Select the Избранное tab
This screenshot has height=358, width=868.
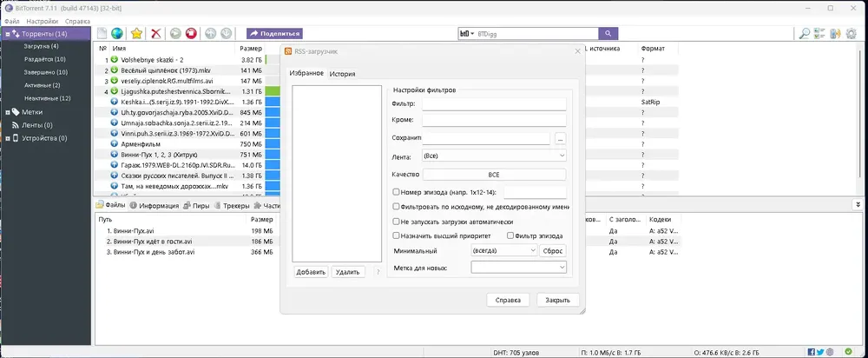(306, 73)
